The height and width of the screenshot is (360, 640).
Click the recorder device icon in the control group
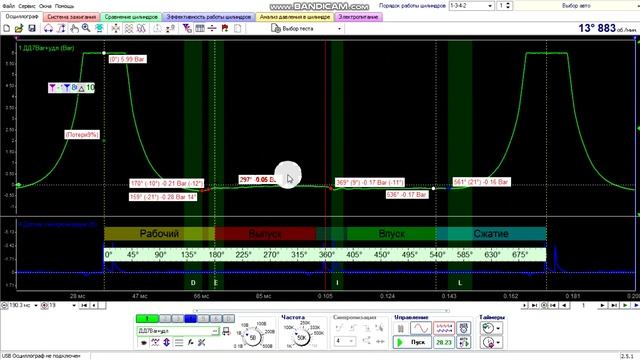464,328
